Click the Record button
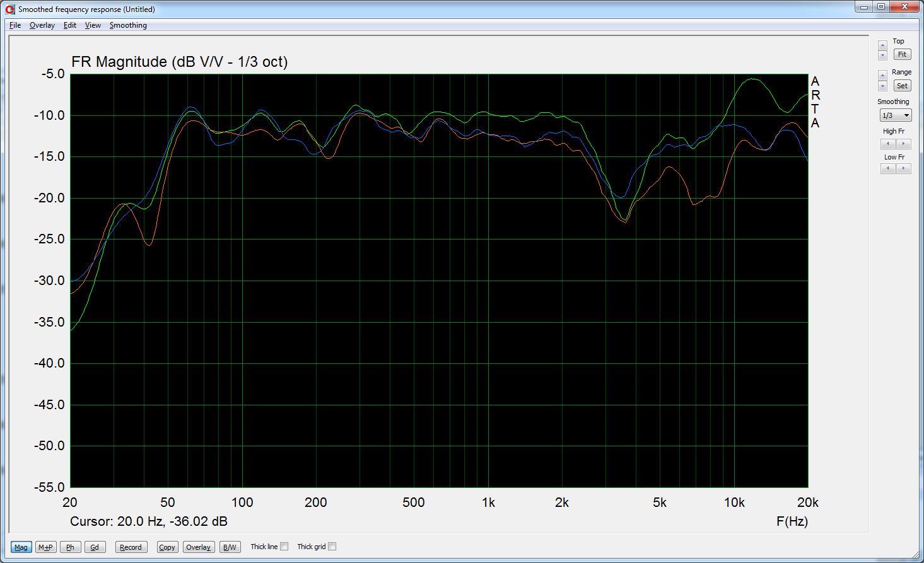The width and height of the screenshot is (924, 563). (131, 547)
